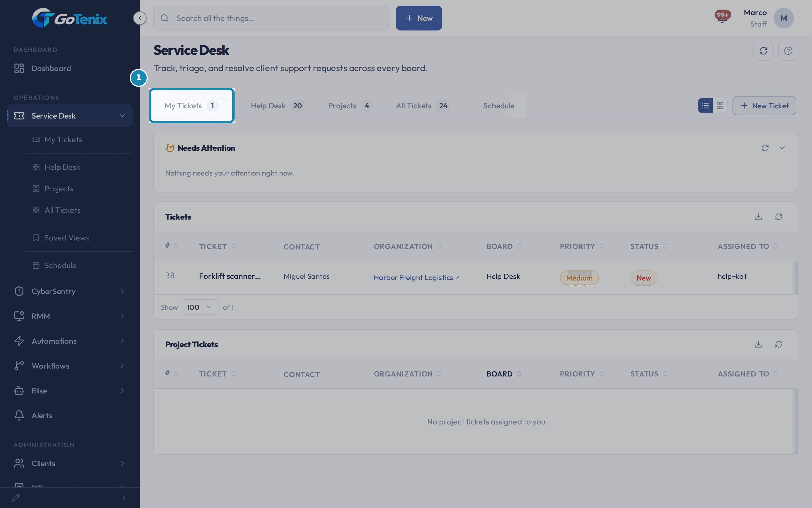
Task: Expand the Automations sidebar menu
Action: pos(122,341)
